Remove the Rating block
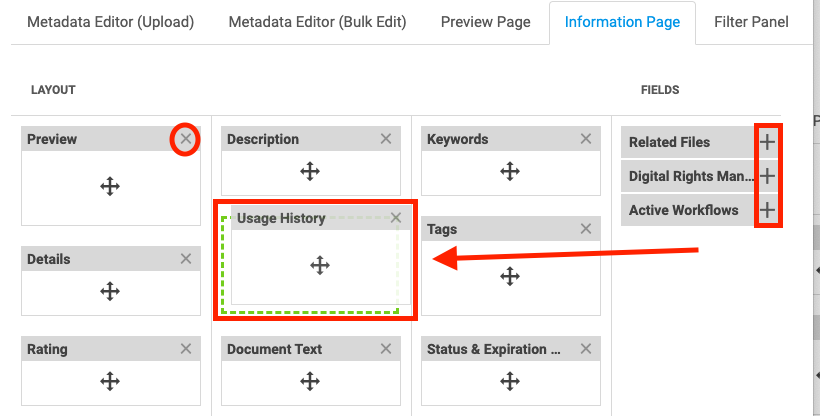 point(186,348)
